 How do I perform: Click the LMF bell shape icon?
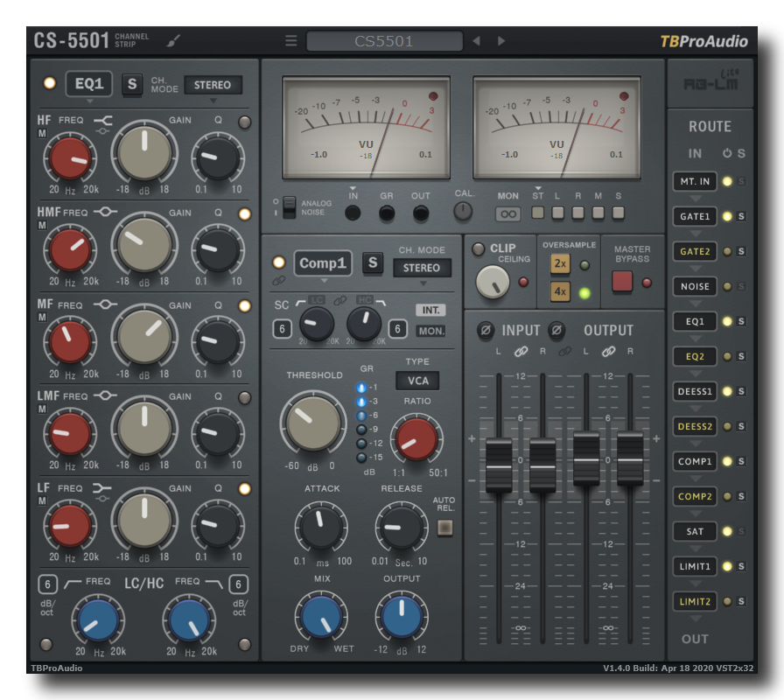coord(106,395)
